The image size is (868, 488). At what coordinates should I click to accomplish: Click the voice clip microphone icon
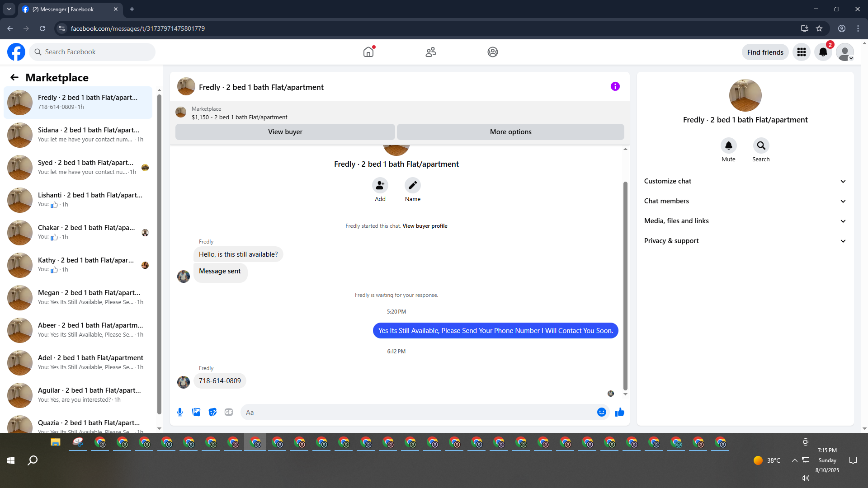(180, 412)
